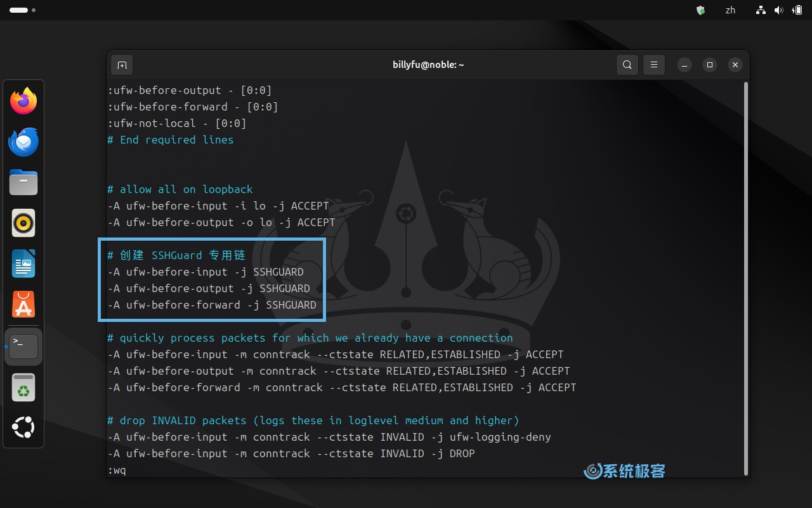Click the '-o lo -j ACCEPT' output rule

[x=221, y=222]
